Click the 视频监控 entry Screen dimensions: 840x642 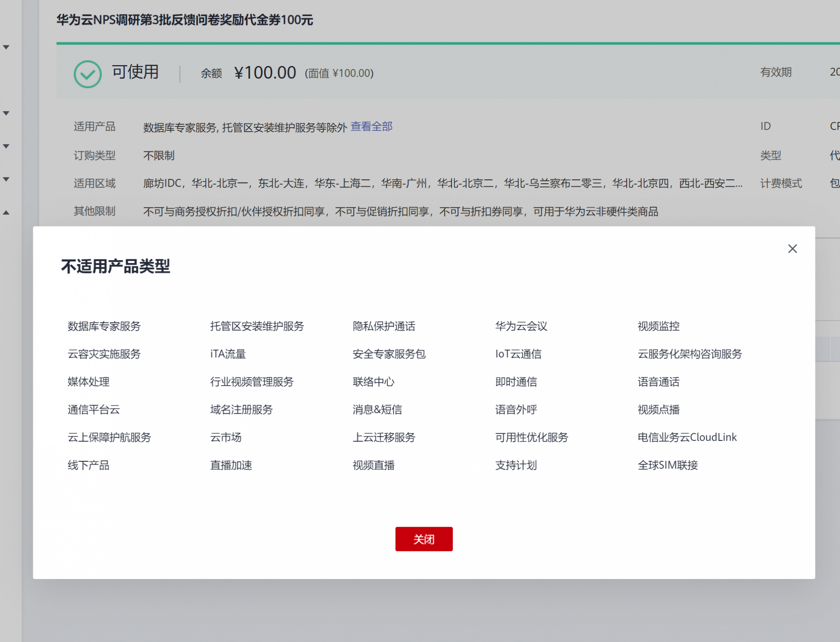659,326
